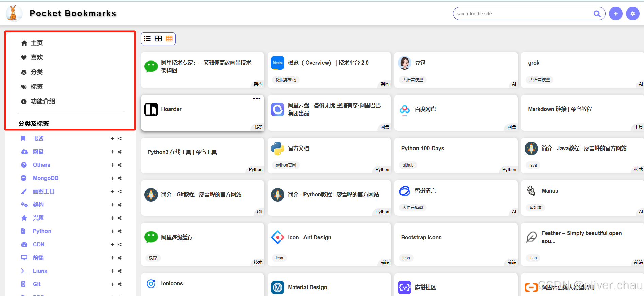Image resolution: width=644 pixels, height=296 pixels.
Task: Select the MongoDB category
Action: pyautogui.click(x=45, y=178)
